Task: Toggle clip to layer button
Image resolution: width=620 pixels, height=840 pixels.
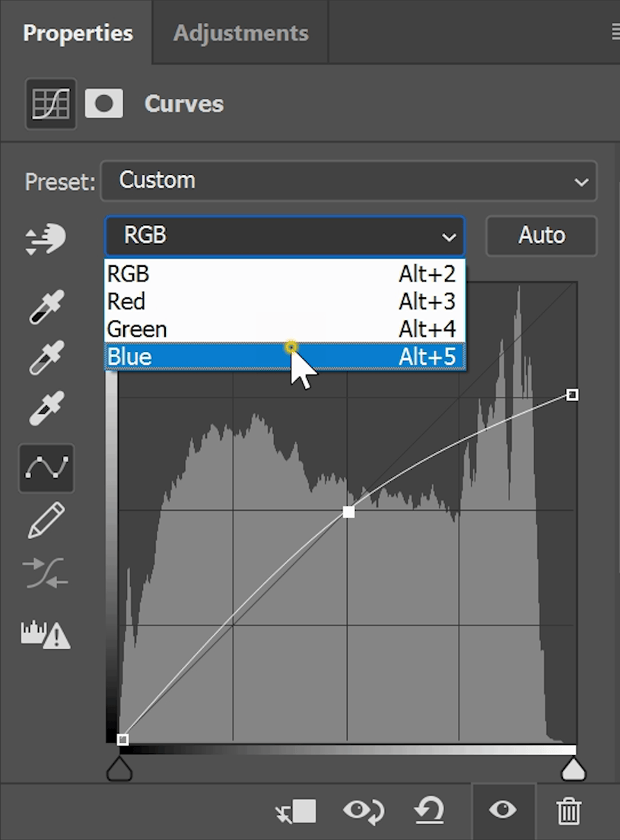Action: click(x=295, y=811)
